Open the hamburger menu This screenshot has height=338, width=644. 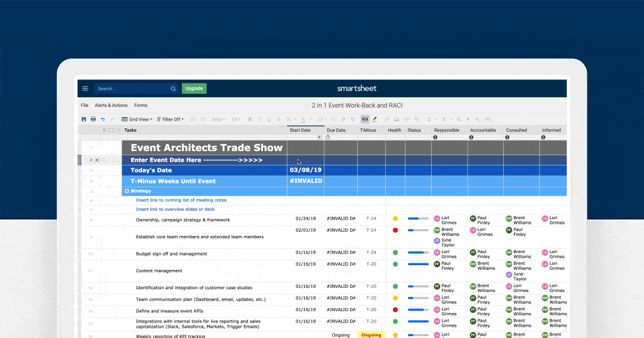85,88
